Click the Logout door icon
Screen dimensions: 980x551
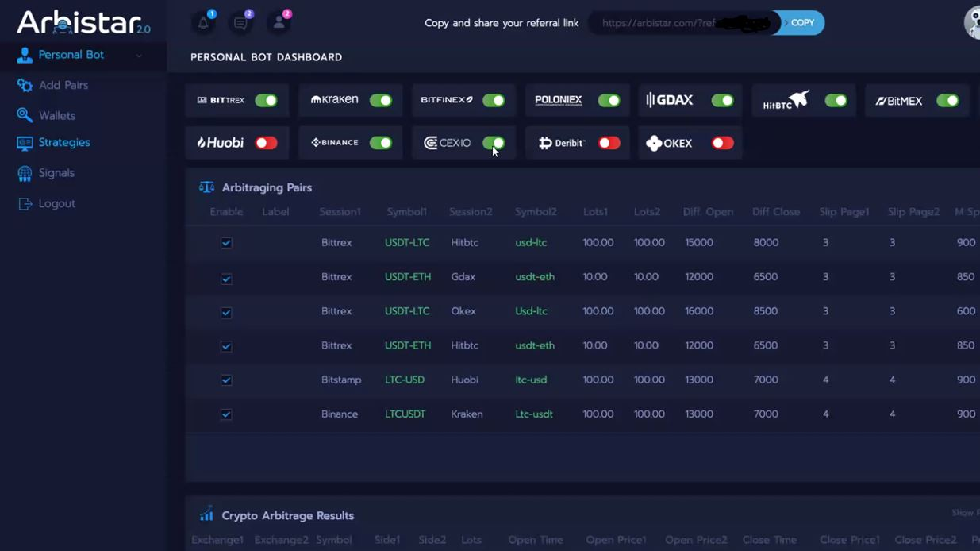click(25, 204)
